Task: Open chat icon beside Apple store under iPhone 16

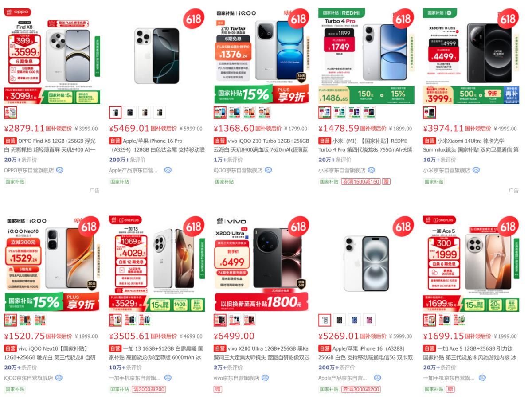Action: tap(377, 378)
